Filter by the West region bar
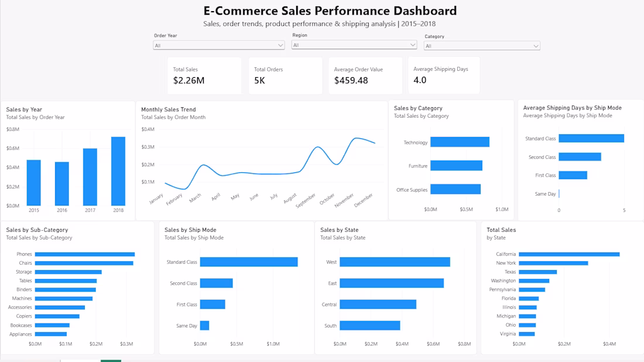Viewport: 644px width, 362px height. [395, 262]
